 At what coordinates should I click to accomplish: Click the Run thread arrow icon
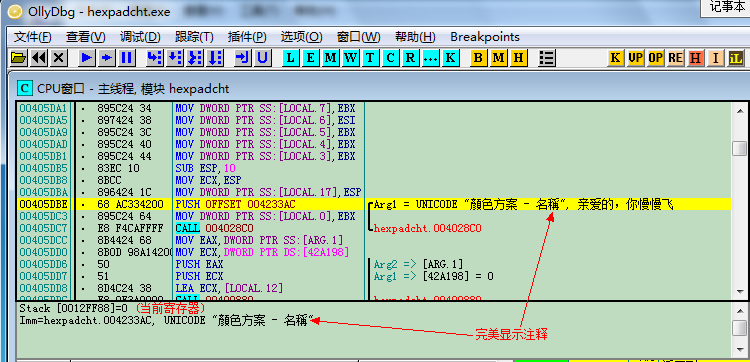107,58
